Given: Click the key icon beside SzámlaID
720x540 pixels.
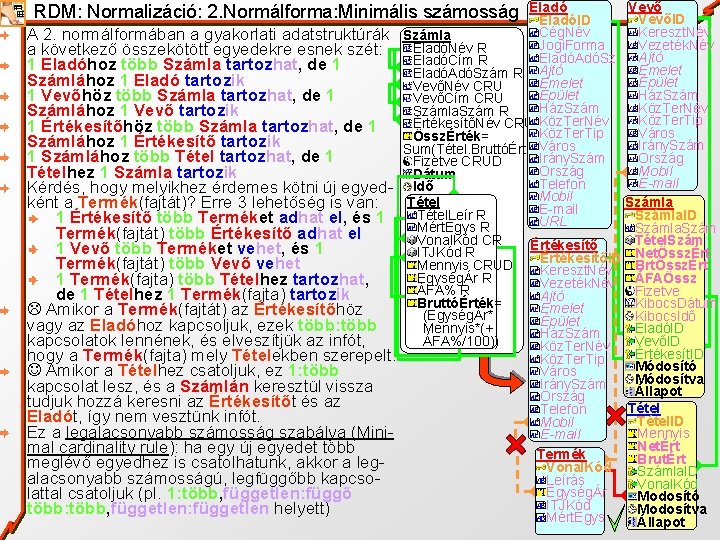Looking at the screenshot, I should 630,215.
